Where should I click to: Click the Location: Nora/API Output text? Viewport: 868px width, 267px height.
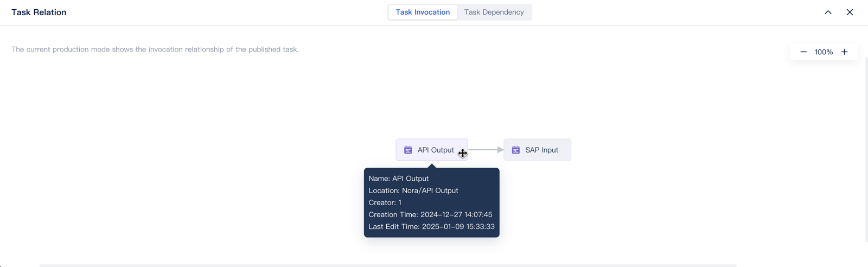[413, 190]
